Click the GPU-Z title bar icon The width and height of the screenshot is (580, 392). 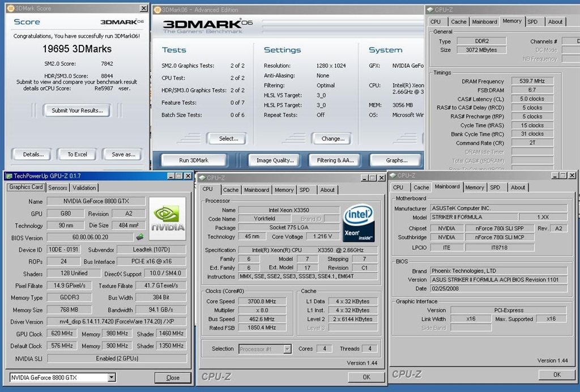click(9, 176)
